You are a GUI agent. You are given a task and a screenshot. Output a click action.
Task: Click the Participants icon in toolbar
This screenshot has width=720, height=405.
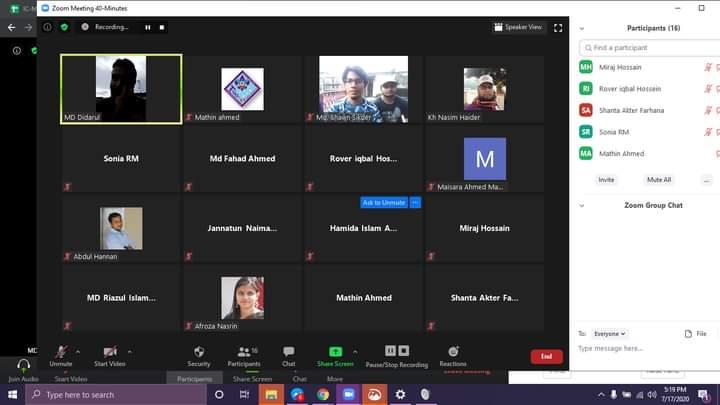point(243,352)
